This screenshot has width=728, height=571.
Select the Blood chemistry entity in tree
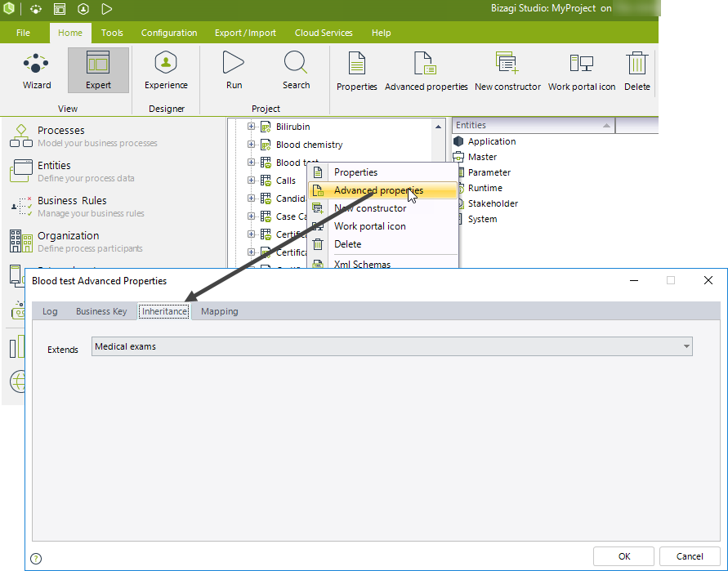coord(309,145)
